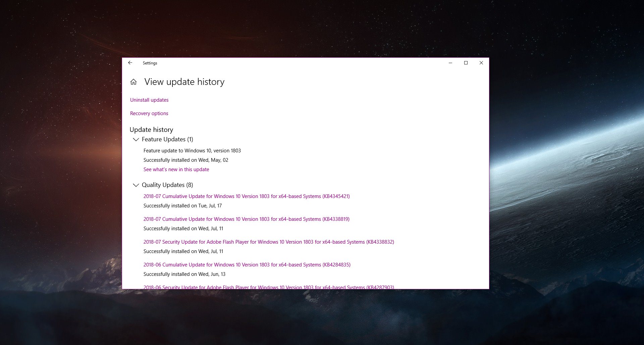Open KB4338819 cumulative update link
The image size is (644, 345).
(x=247, y=219)
